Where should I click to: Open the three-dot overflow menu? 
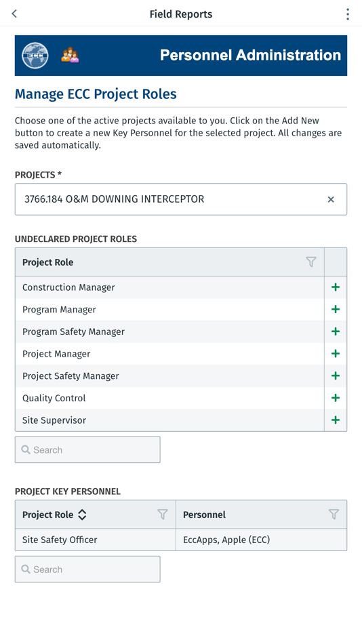point(348,14)
